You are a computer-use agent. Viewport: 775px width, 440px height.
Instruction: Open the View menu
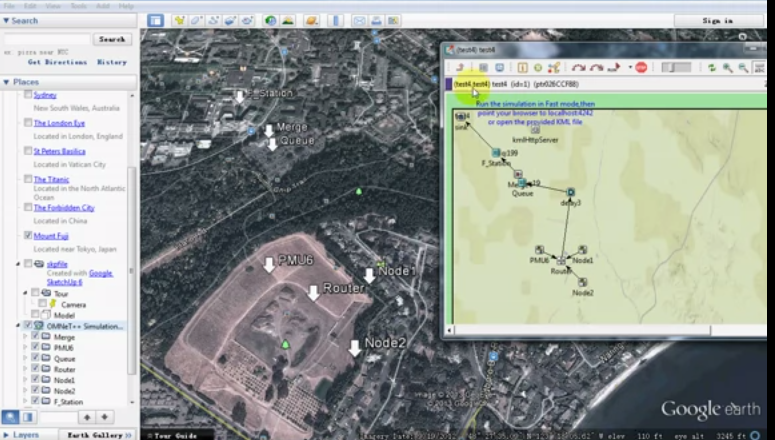53,6
